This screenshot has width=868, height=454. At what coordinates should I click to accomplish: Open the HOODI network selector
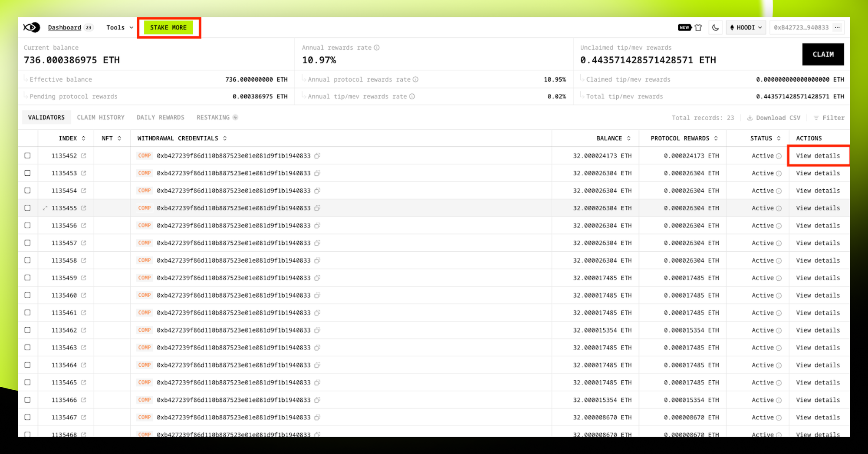[x=746, y=27]
